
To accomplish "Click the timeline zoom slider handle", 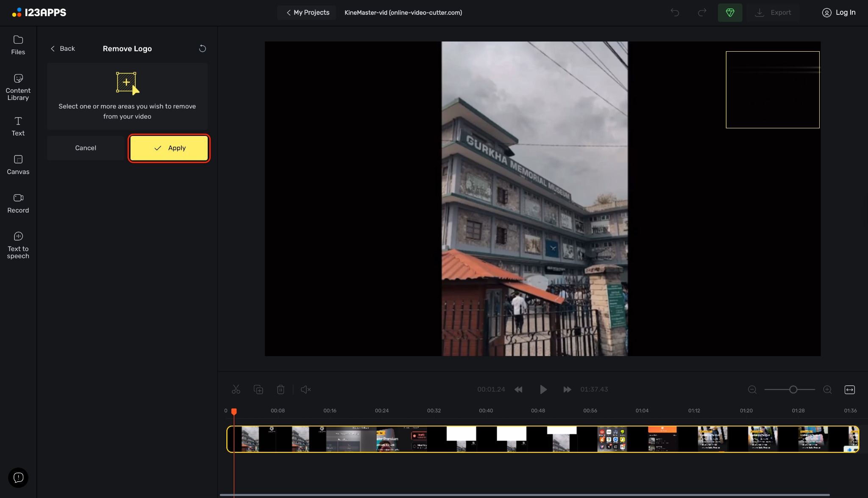I will [793, 390].
